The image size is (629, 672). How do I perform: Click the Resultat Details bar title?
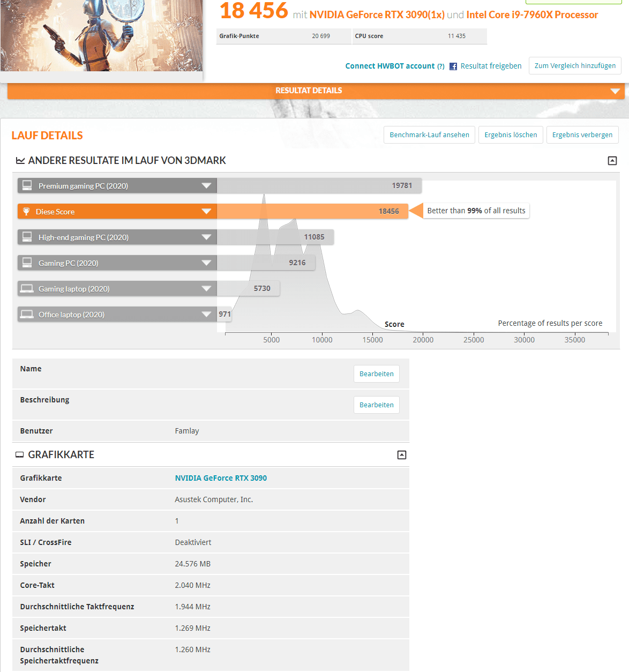coord(309,91)
